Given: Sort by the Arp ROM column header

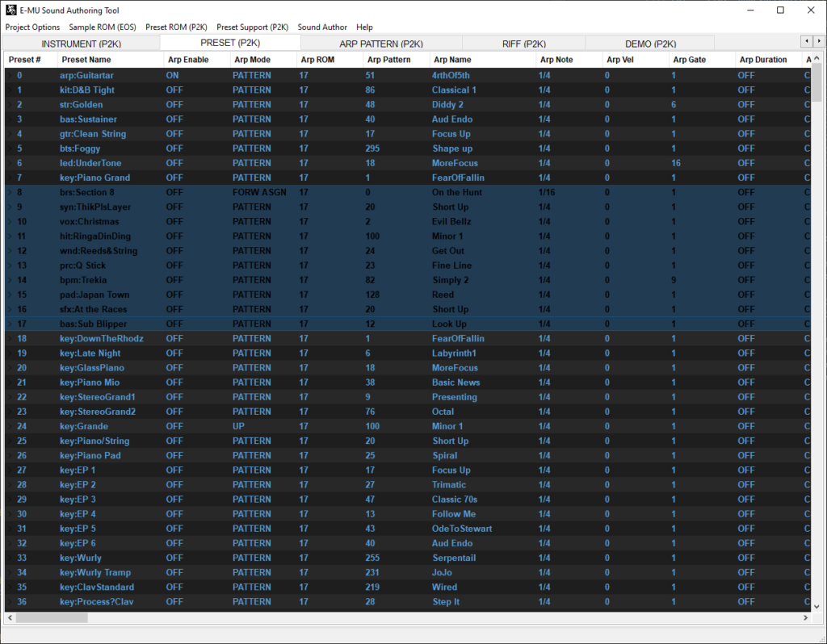Looking at the screenshot, I should click(330, 60).
